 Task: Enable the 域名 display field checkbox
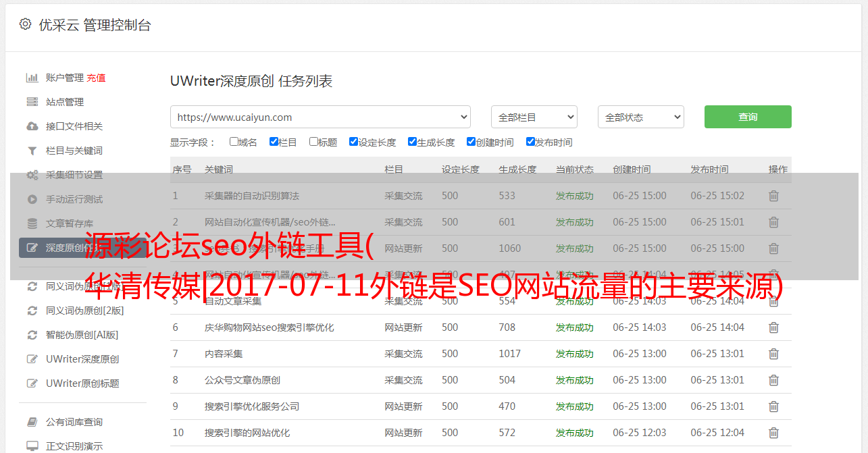pyautogui.click(x=234, y=142)
